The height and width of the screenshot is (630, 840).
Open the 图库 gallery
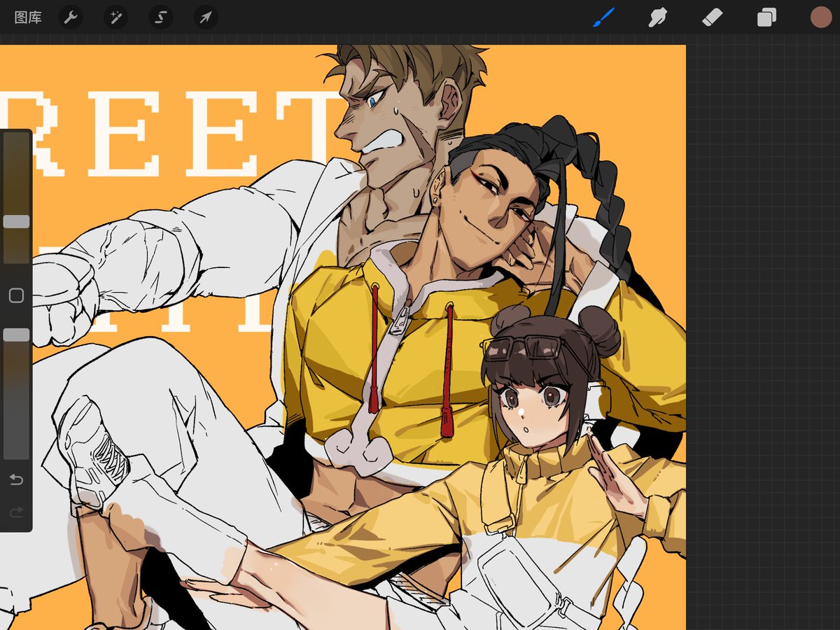point(28,17)
